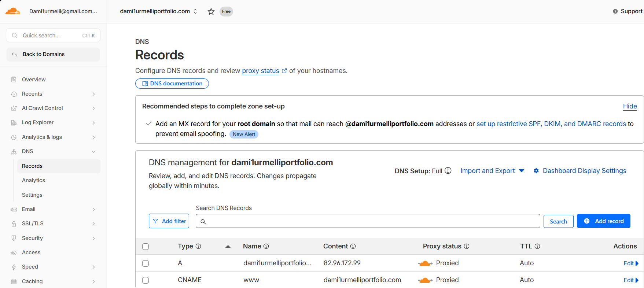Check the A record row checkbox

146,263
